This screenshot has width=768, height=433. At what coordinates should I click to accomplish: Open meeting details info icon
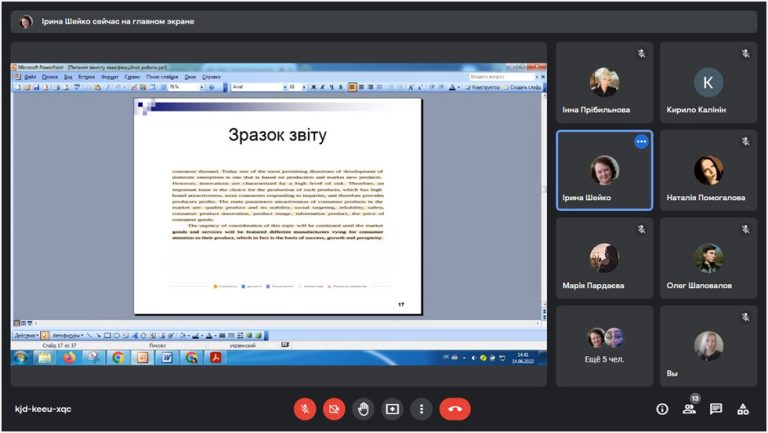[662, 409]
